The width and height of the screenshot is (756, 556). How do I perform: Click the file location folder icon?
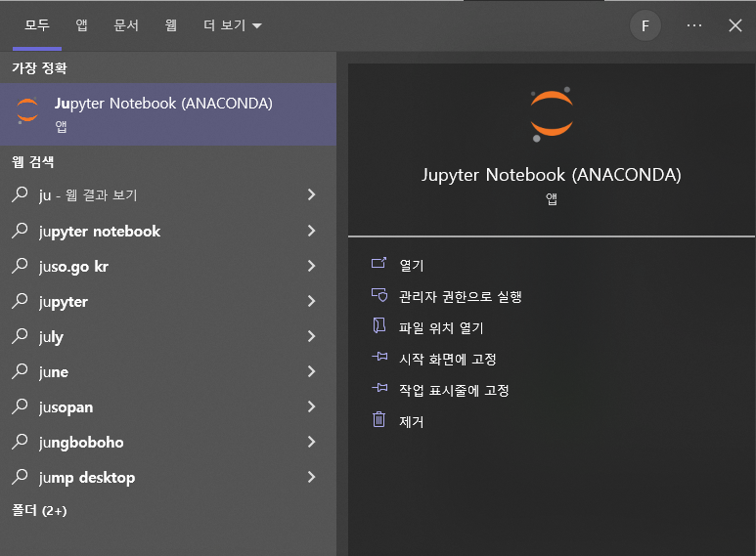click(x=379, y=325)
